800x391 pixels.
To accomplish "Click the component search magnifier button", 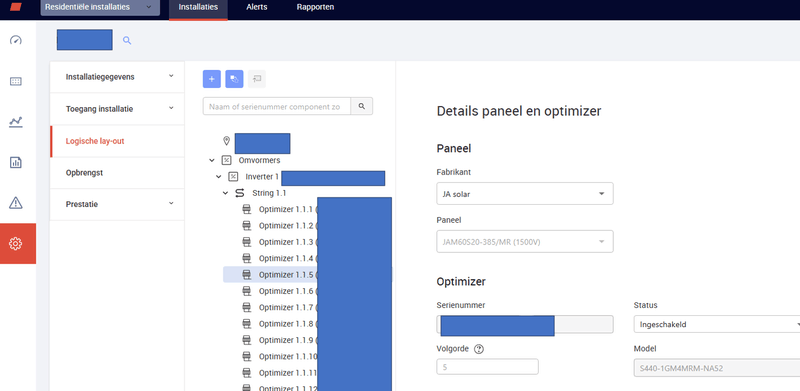I will (362, 106).
